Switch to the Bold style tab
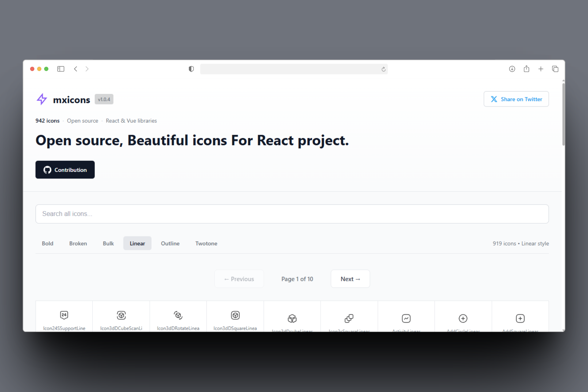 [x=47, y=243]
